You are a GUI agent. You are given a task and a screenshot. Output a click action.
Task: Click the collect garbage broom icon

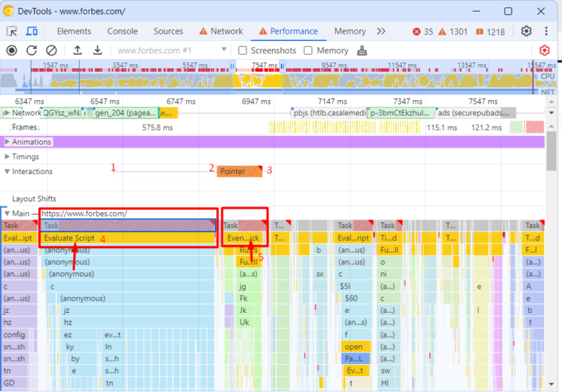(361, 50)
